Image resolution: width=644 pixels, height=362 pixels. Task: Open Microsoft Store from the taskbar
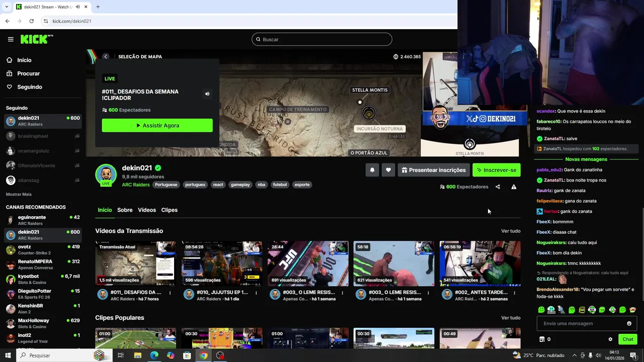click(187, 355)
